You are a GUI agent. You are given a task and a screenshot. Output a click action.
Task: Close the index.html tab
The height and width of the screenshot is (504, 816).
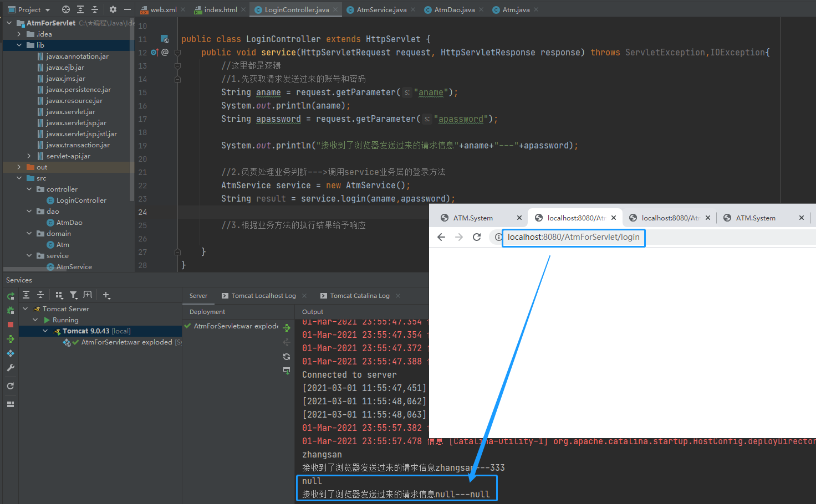point(243,9)
